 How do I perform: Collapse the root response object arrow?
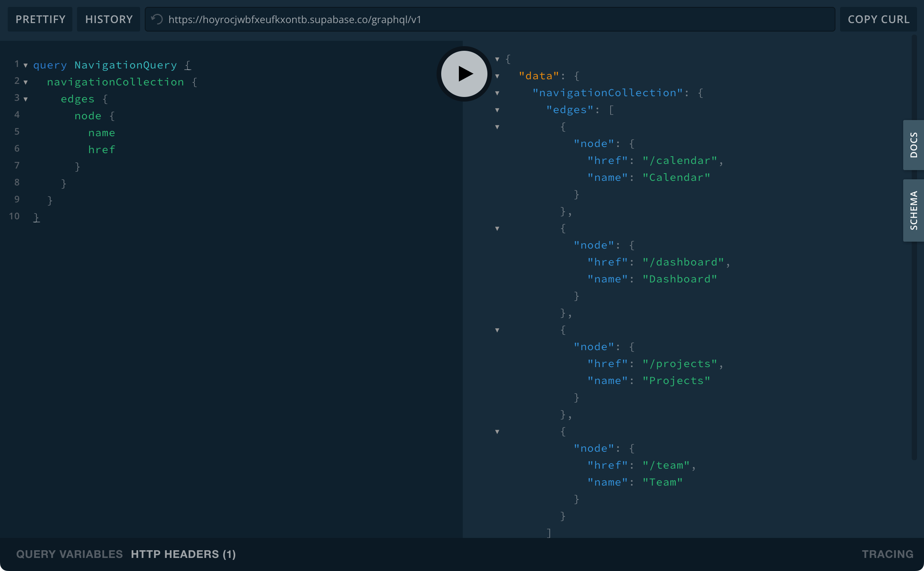click(497, 59)
